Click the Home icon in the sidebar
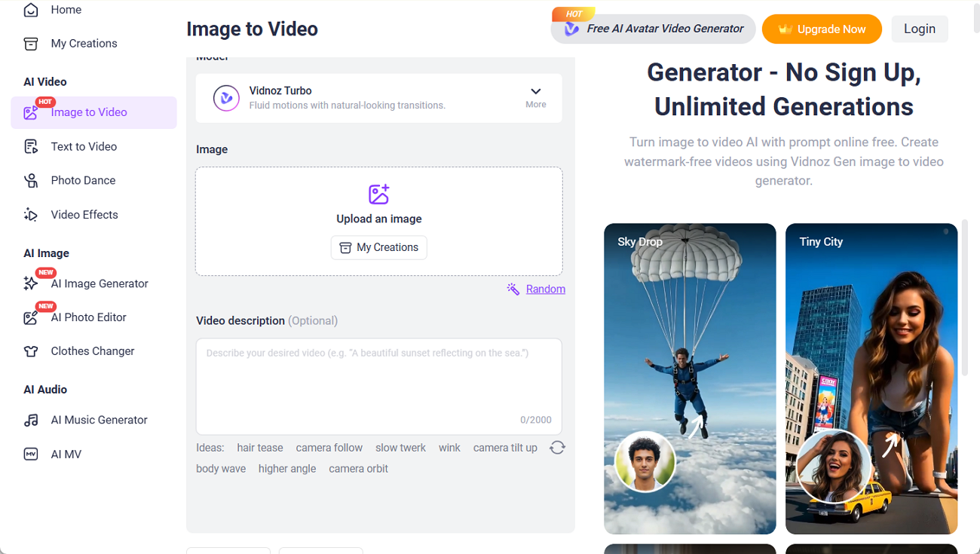This screenshot has height=554, width=980. click(31, 10)
